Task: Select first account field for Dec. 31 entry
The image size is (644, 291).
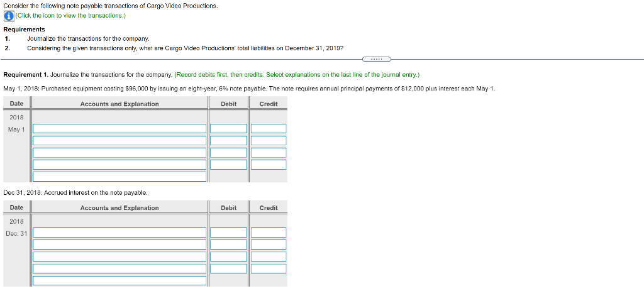Action: click(x=119, y=233)
